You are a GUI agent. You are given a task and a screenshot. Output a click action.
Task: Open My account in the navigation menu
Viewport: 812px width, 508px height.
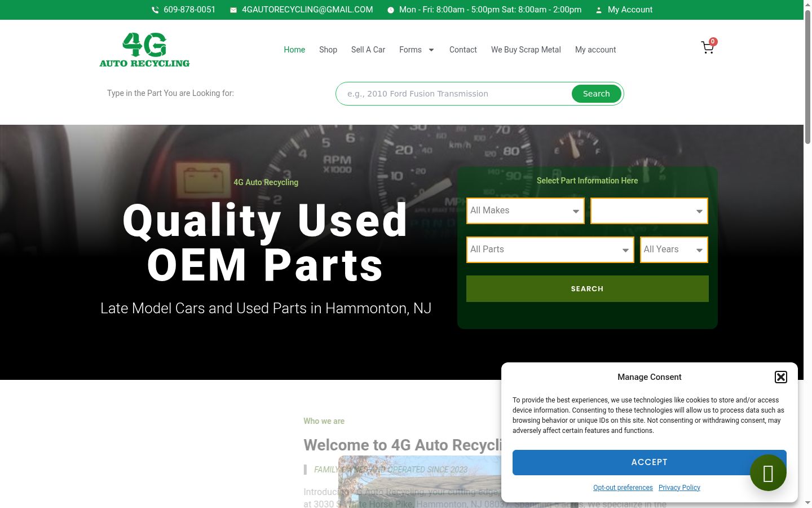[x=595, y=50]
